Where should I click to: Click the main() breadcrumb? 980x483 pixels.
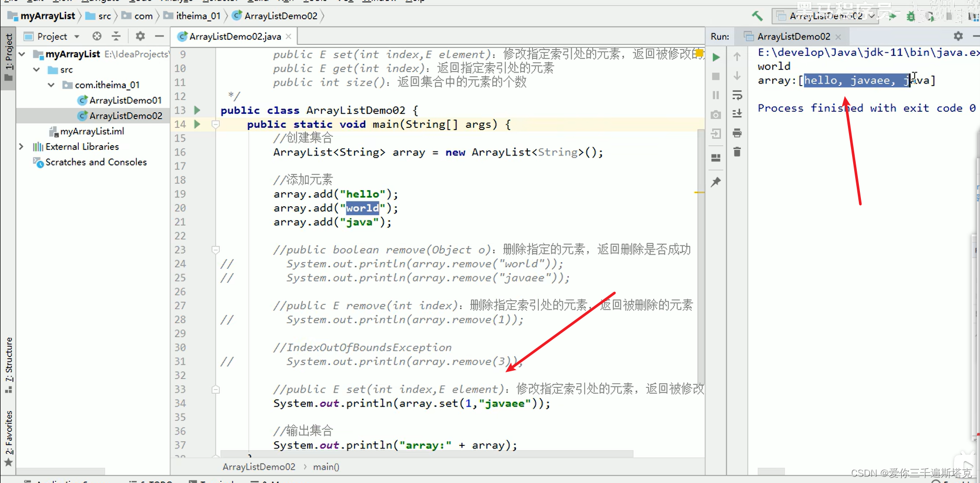click(x=326, y=466)
